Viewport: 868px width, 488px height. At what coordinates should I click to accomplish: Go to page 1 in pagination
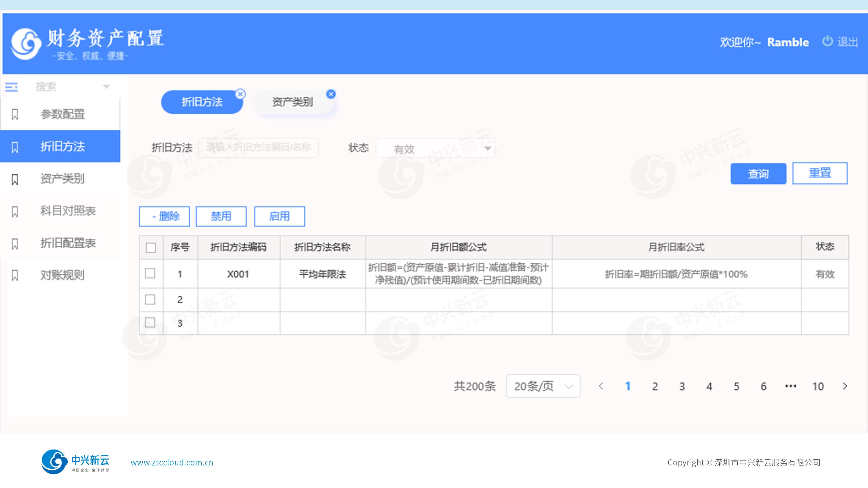[628, 386]
